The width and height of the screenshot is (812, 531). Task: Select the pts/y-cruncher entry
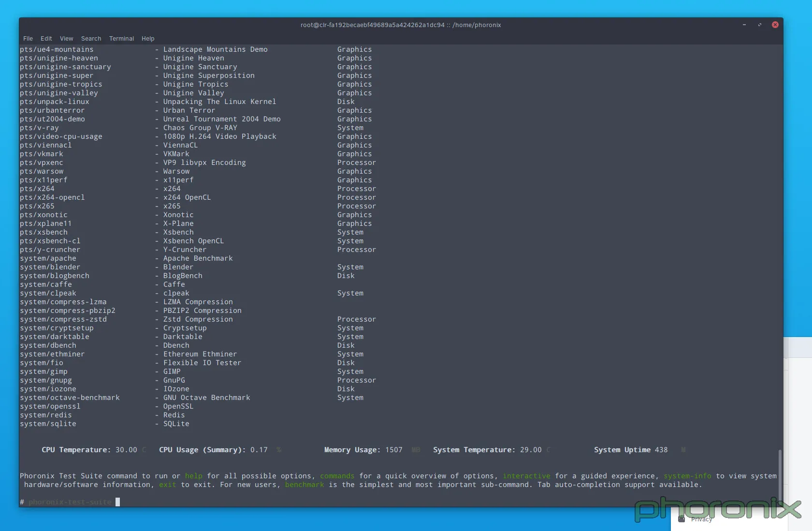[x=50, y=250]
